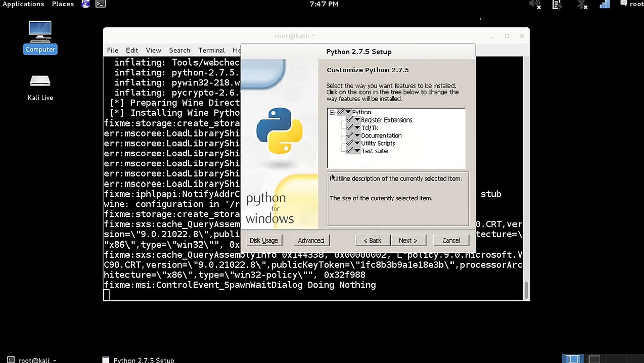Select Test suite in feature tree
The image size is (644, 363).
tap(374, 151)
